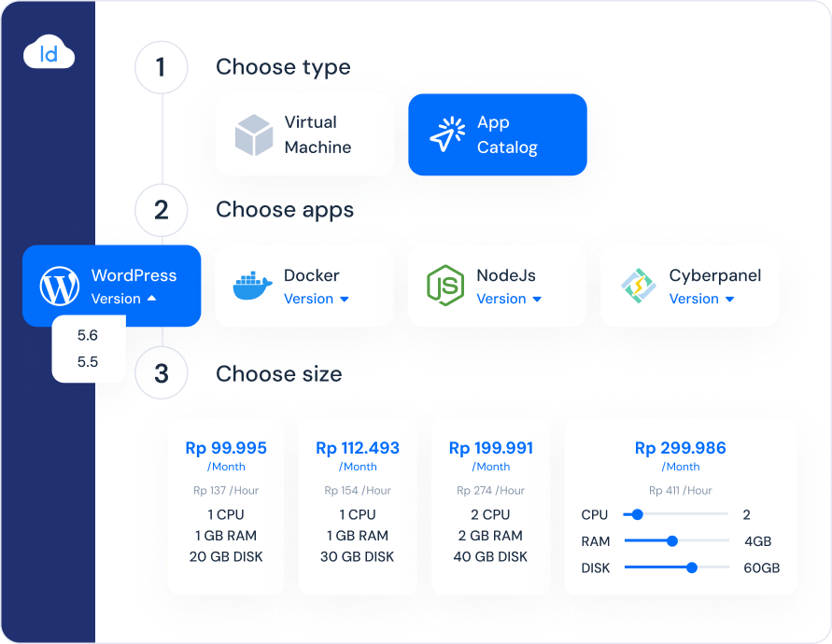832x644 pixels.
Task: Select WordPress version 5.6
Action: [88, 336]
